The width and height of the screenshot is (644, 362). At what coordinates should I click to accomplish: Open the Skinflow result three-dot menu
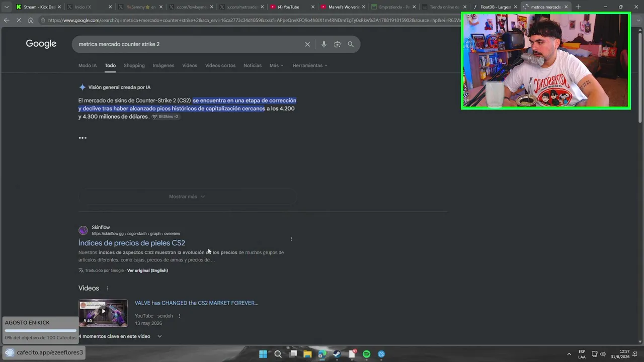[x=291, y=239]
